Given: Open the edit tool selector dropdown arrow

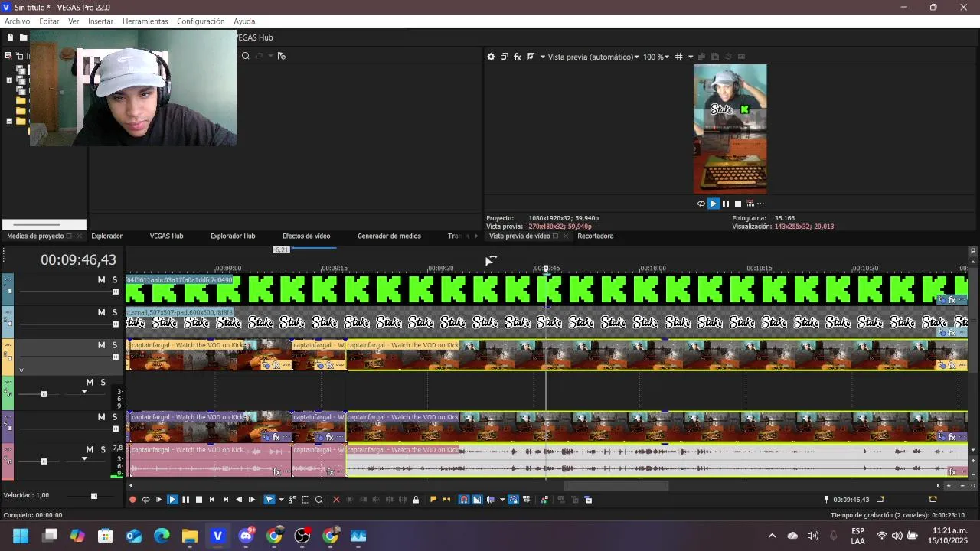Looking at the screenshot, I should coord(281,500).
